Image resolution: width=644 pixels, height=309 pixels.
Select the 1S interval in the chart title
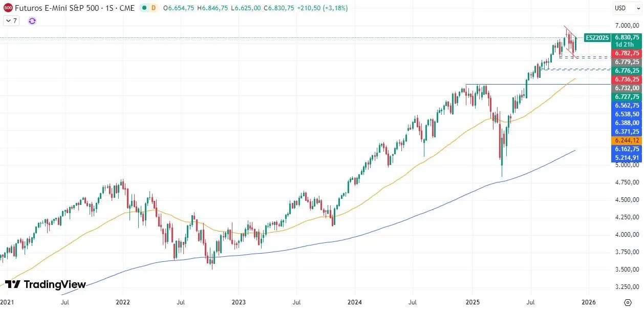(109, 8)
